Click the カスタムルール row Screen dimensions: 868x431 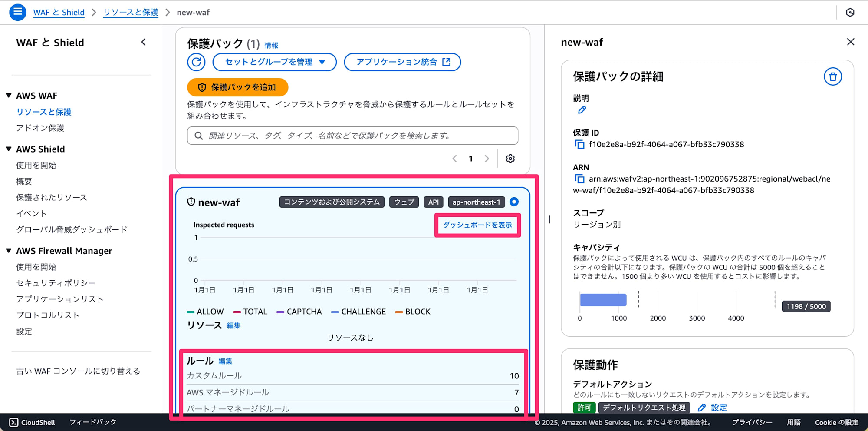(x=352, y=376)
